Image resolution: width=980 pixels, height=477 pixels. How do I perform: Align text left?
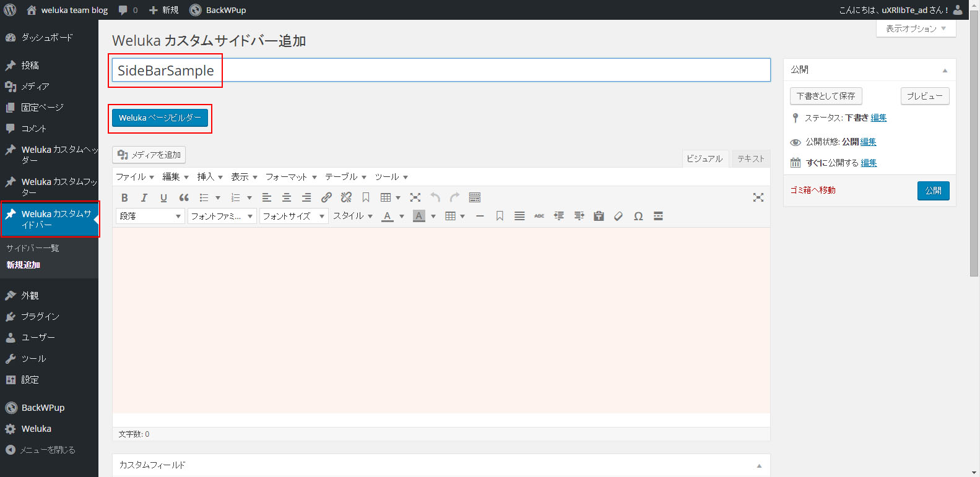[x=267, y=197]
